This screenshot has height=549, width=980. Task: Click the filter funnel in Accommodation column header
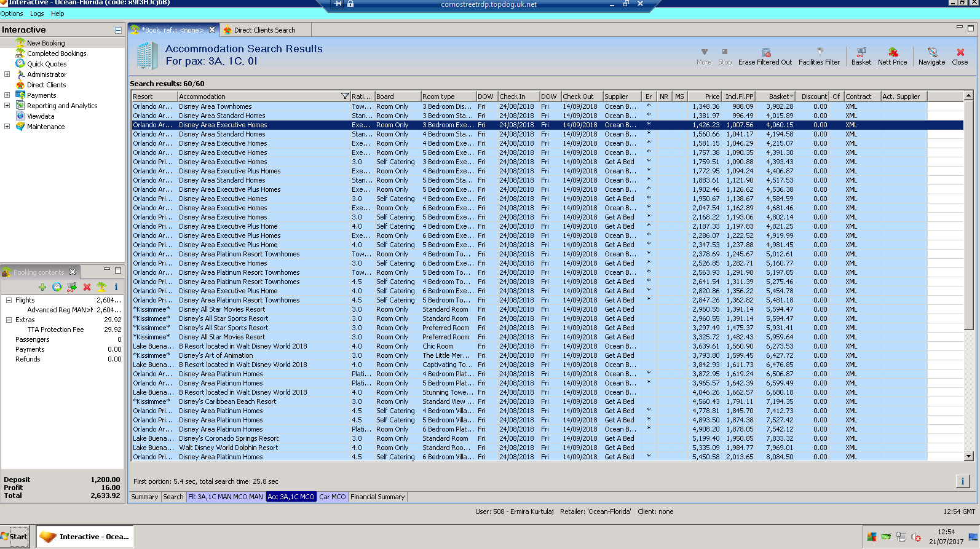345,97
